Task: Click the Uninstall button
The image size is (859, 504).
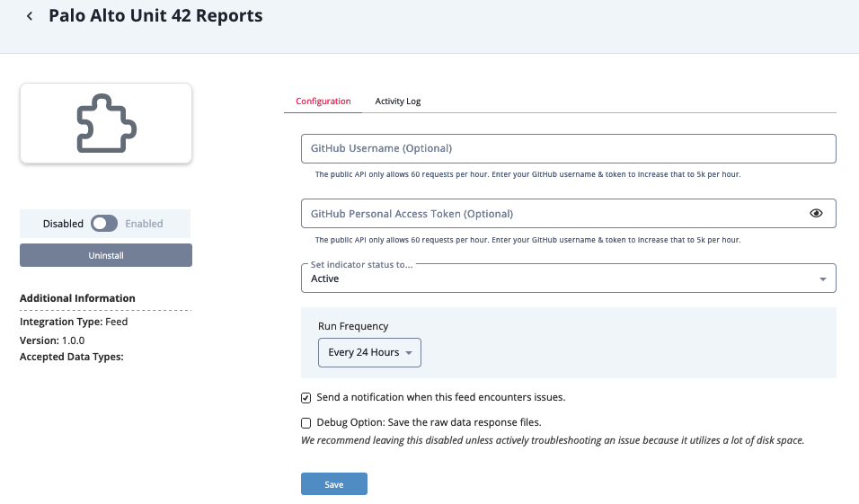Action: pos(106,255)
